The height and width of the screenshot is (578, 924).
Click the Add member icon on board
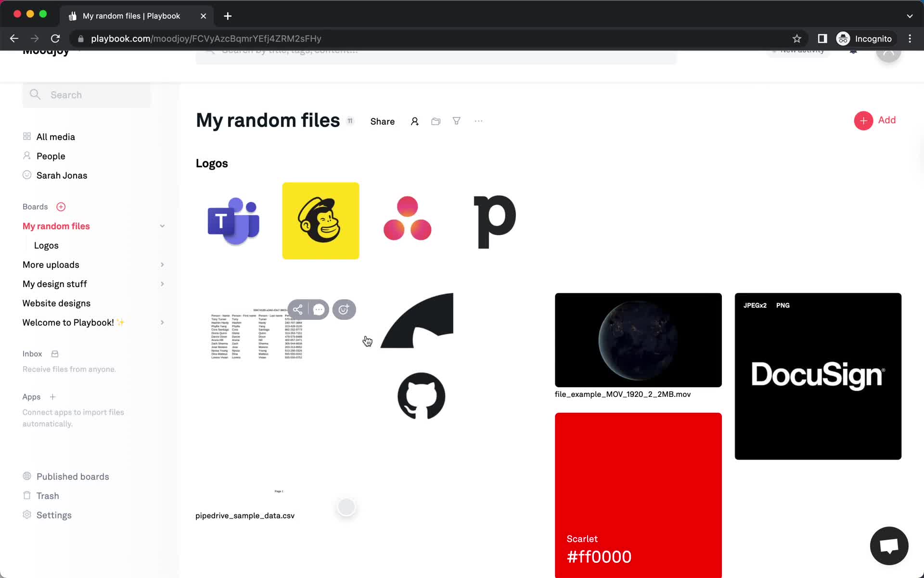pyautogui.click(x=414, y=120)
